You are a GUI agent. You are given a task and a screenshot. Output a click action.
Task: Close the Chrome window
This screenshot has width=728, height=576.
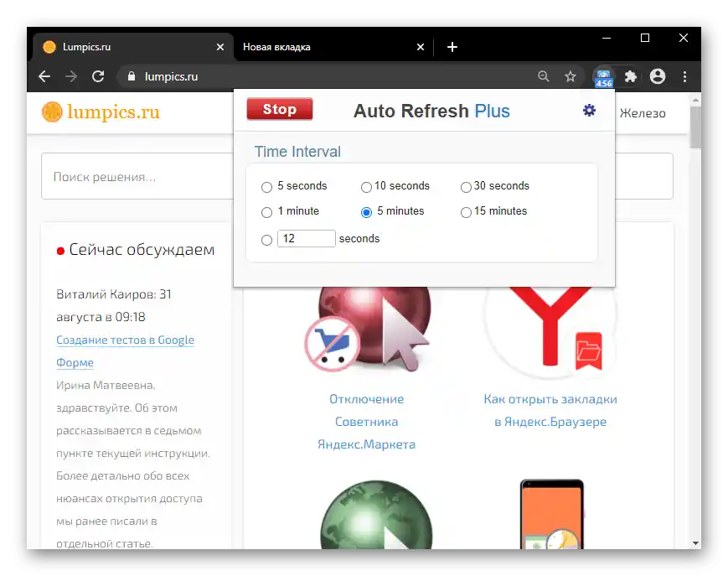click(684, 38)
